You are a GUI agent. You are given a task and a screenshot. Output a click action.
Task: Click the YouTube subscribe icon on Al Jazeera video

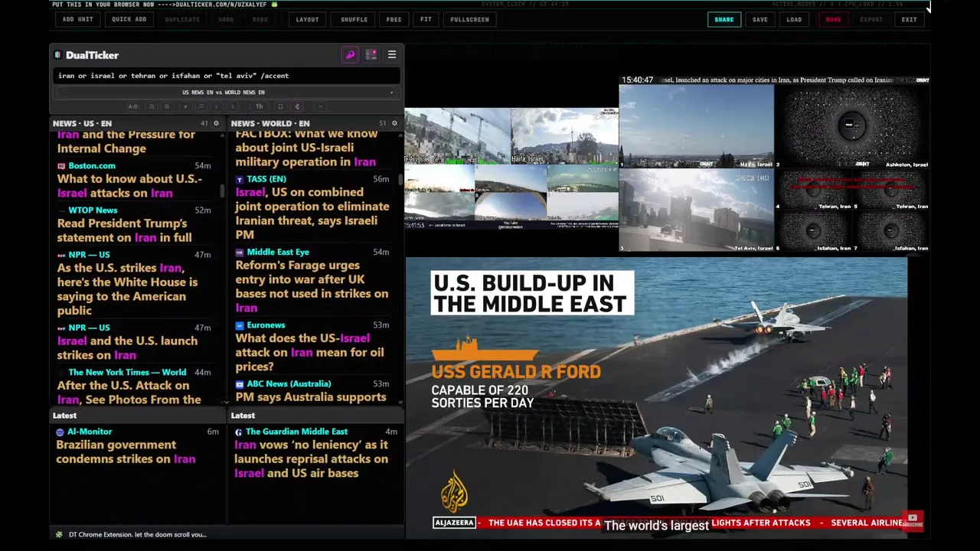(x=913, y=520)
